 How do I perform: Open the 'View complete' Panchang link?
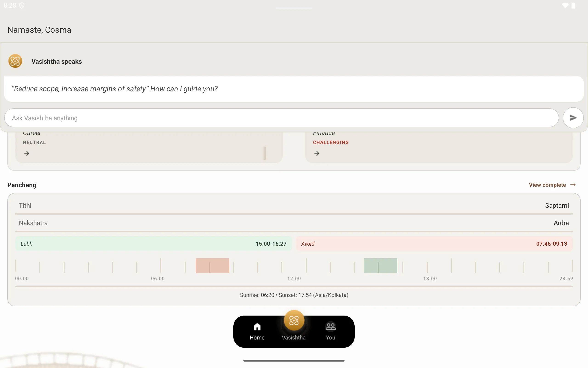click(552, 185)
